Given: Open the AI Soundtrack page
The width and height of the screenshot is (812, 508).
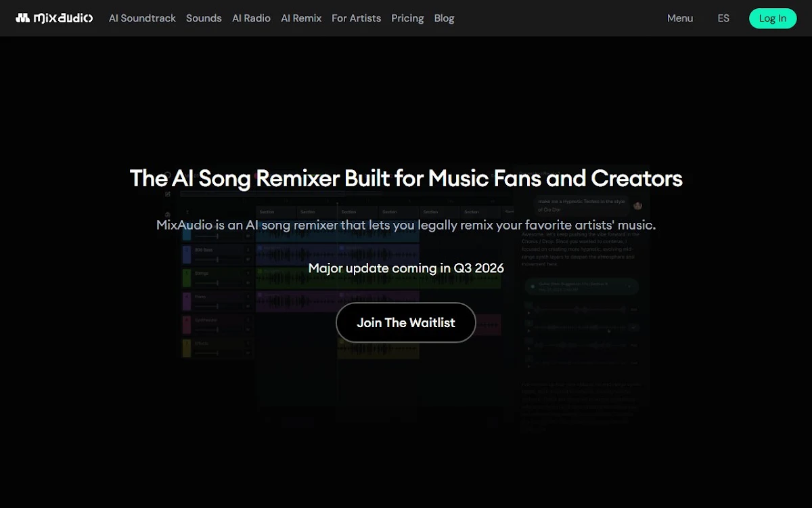Looking at the screenshot, I should 142,18.
